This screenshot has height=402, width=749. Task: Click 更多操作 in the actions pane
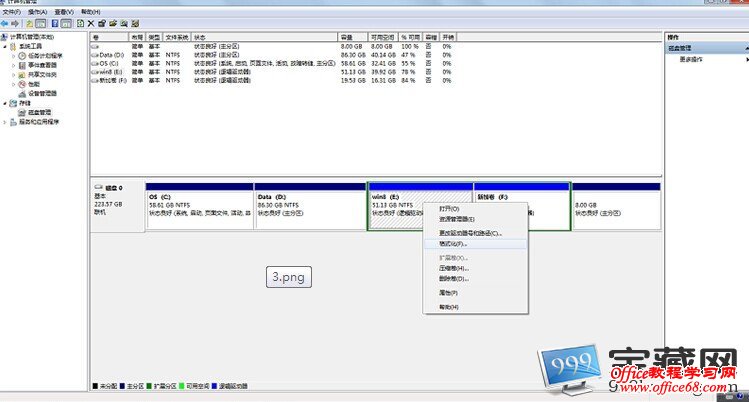691,60
